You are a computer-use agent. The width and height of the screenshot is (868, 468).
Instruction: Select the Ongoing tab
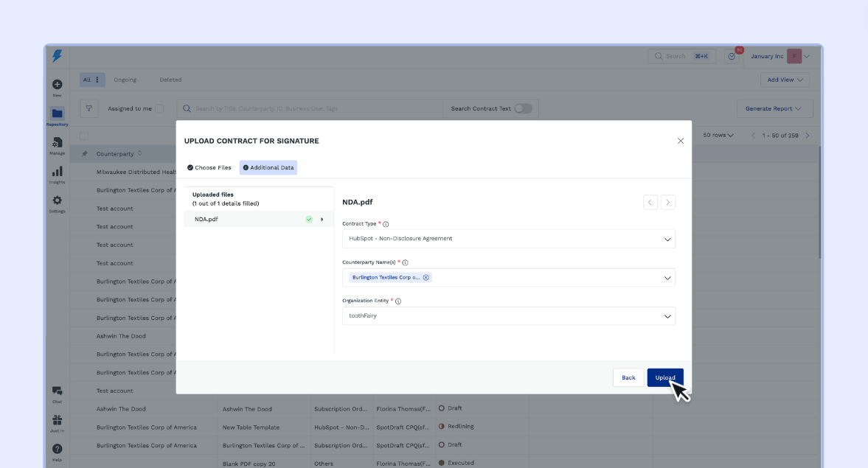pos(125,80)
